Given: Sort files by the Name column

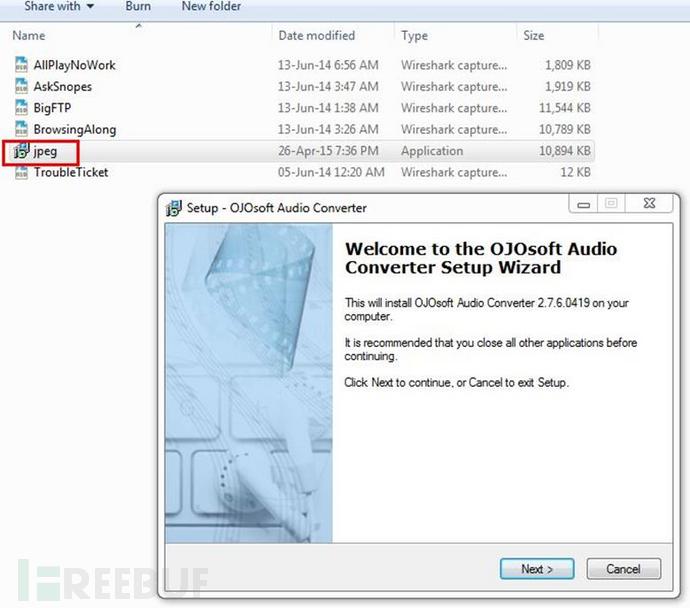Looking at the screenshot, I should 29,35.
